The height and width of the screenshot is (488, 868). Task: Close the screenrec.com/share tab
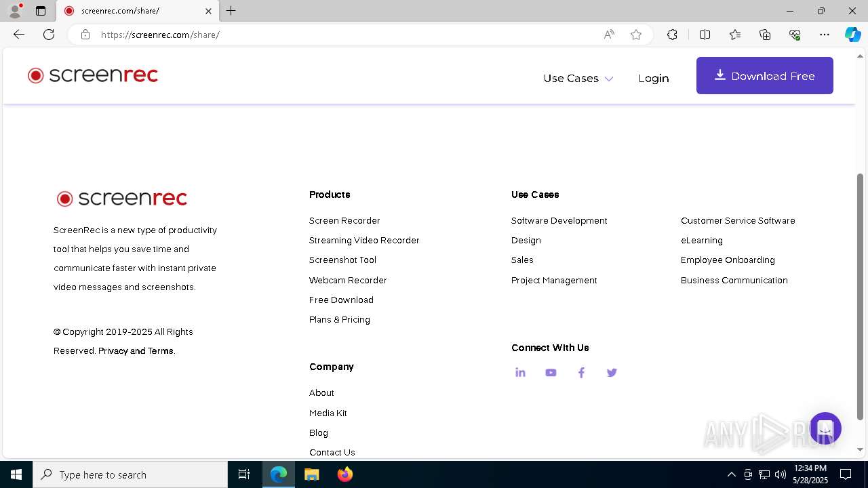pos(208,11)
